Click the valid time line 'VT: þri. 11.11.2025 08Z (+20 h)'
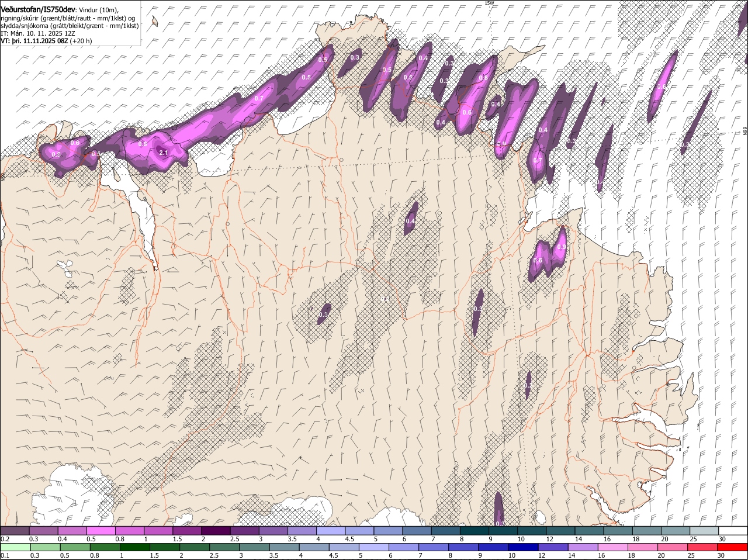Screen dimensions: 748x560 click(46, 42)
